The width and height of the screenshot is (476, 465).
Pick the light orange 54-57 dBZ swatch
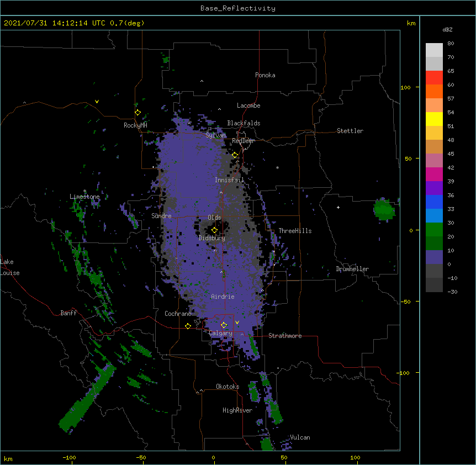tap(434, 105)
